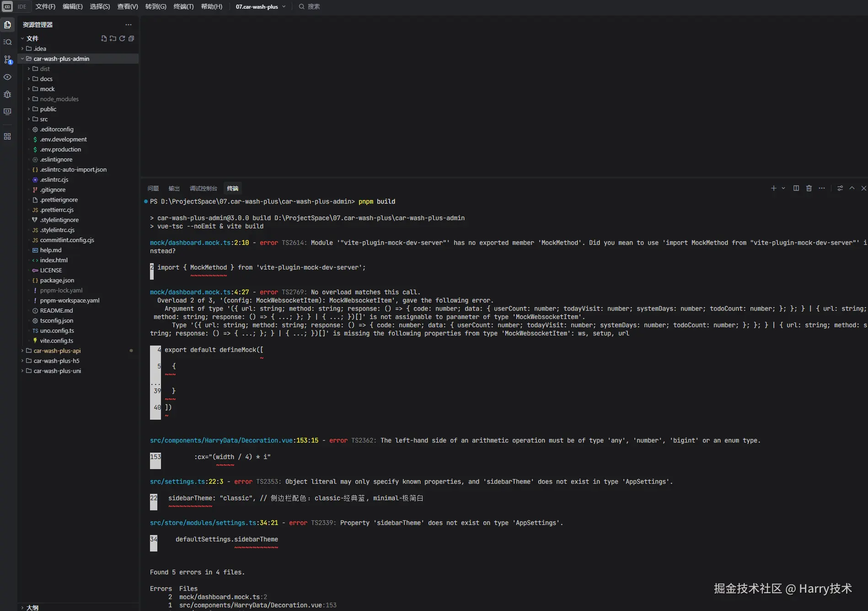Viewport: 868px width, 611px height.
Task: Open the terminal panel's more actions menu
Action: (x=822, y=188)
